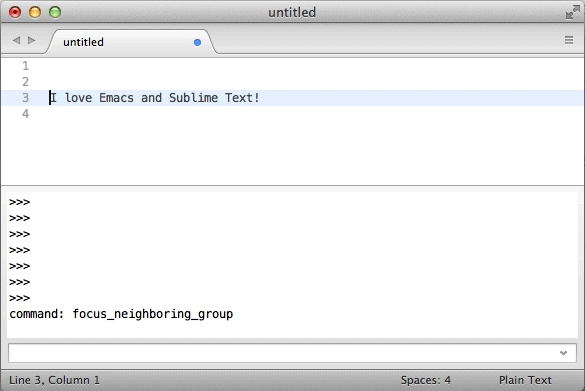This screenshot has height=391, width=585.
Task: Click line number 2 in the gutter
Action: coord(25,82)
